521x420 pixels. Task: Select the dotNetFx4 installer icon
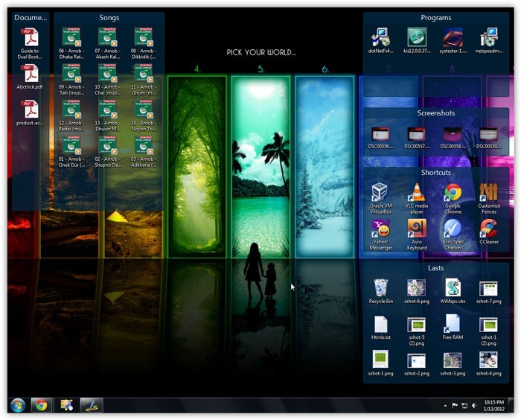coord(381,40)
